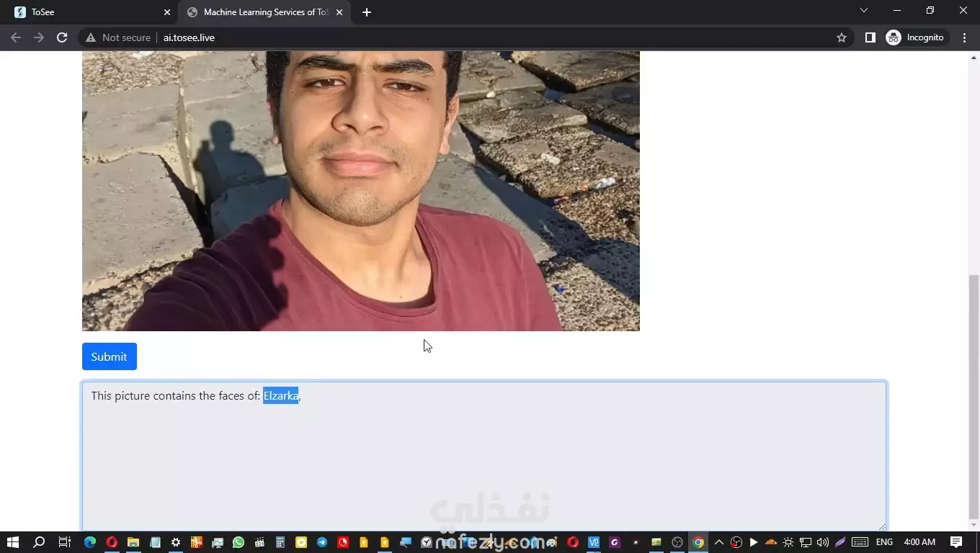View the Not secure site information
Screen dimensions: 980x553
[x=118, y=37]
